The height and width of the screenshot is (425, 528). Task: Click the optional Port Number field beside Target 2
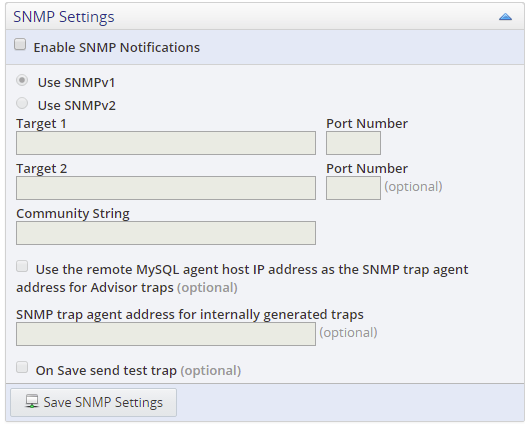354,188
